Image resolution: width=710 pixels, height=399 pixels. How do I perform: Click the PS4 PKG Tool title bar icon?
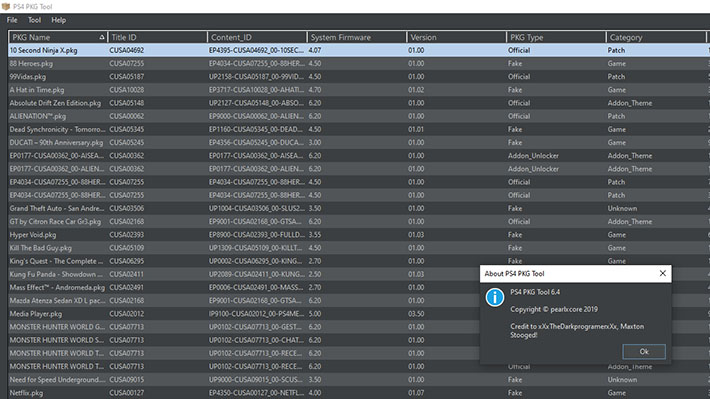pyautogui.click(x=6, y=6)
